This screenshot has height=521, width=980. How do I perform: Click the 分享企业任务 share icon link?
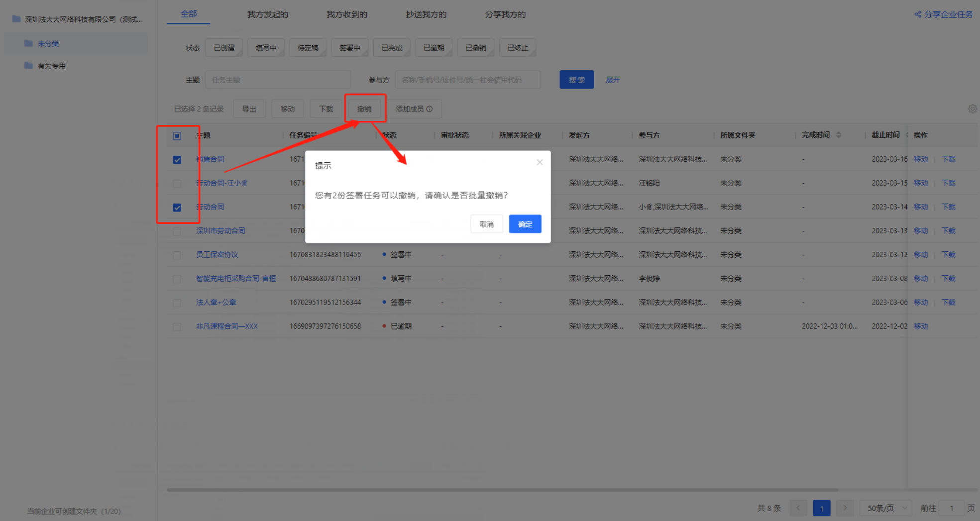[x=943, y=14]
